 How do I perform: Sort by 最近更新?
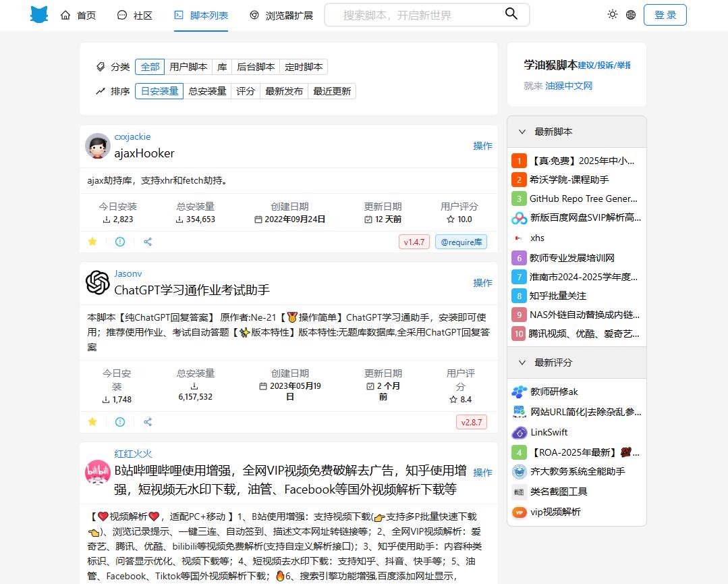(x=332, y=91)
